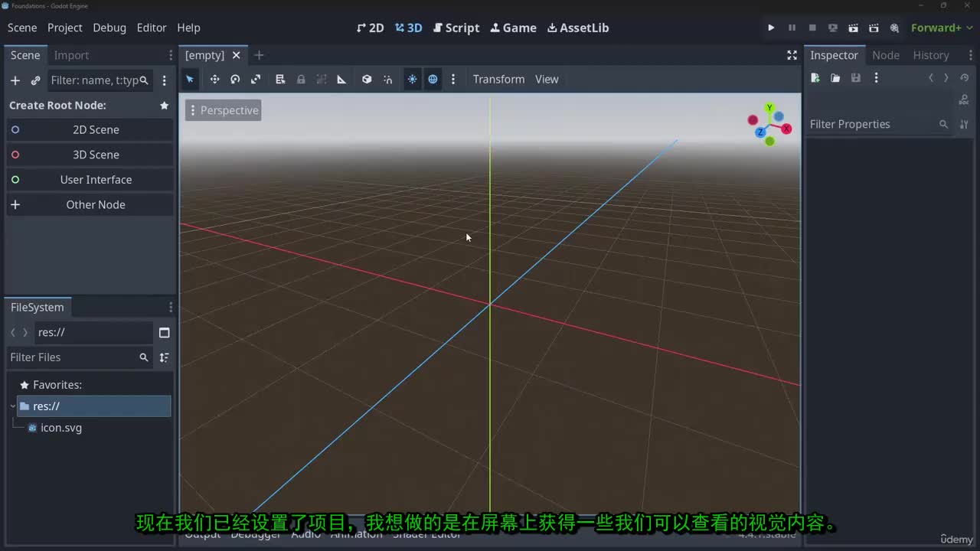The height and width of the screenshot is (551, 980).
Task: Switch to the 3D workspace
Action: click(x=408, y=28)
